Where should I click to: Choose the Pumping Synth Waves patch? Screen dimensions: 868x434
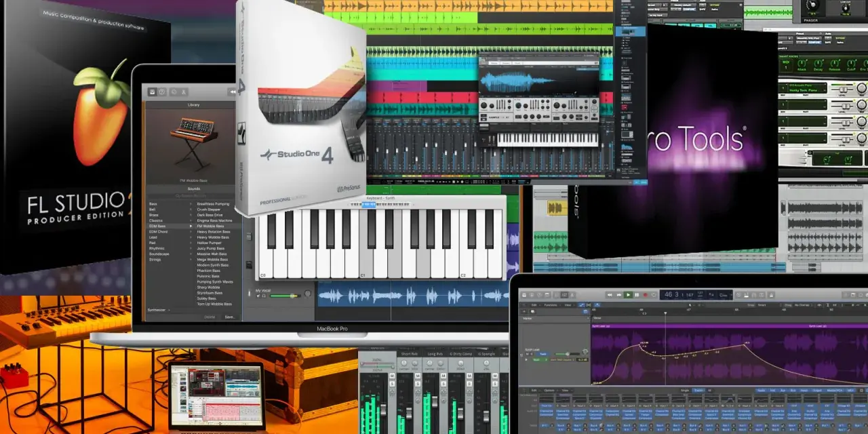(x=215, y=281)
